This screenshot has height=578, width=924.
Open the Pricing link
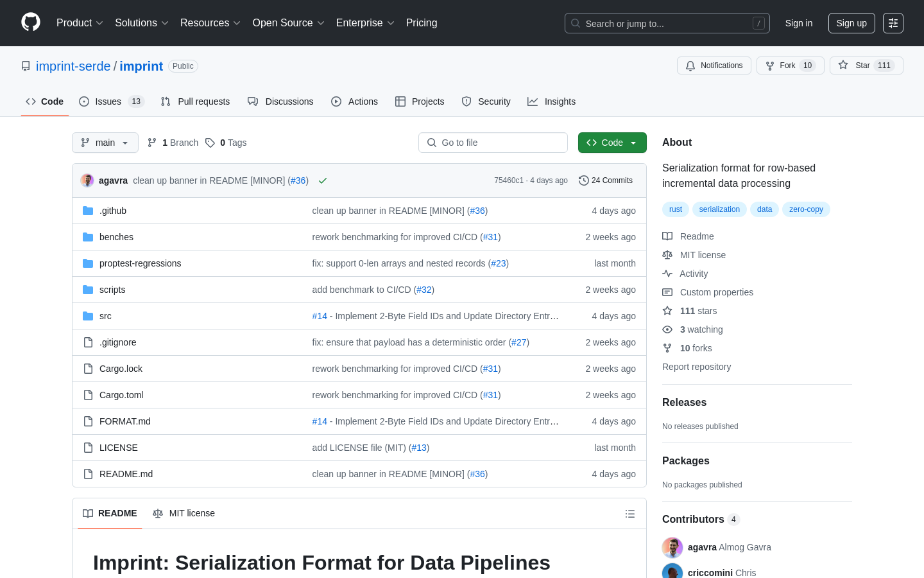[422, 23]
